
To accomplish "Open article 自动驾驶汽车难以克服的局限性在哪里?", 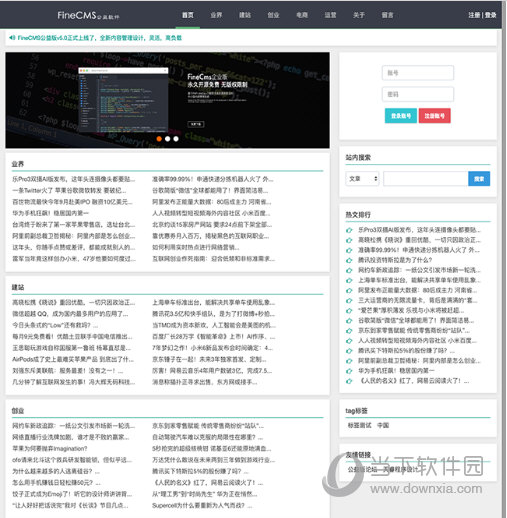I will tap(207, 437).
